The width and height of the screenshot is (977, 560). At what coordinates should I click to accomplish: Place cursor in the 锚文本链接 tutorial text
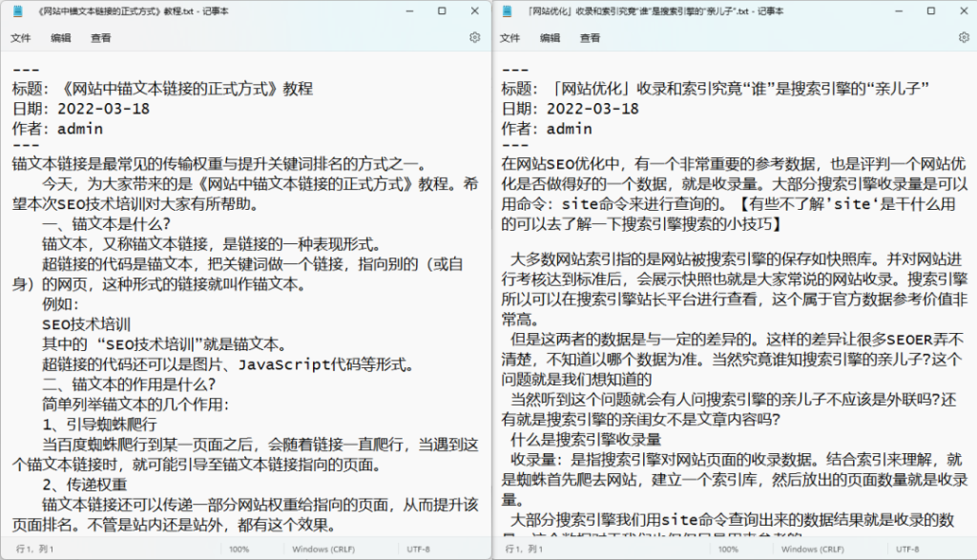[x=239, y=286]
